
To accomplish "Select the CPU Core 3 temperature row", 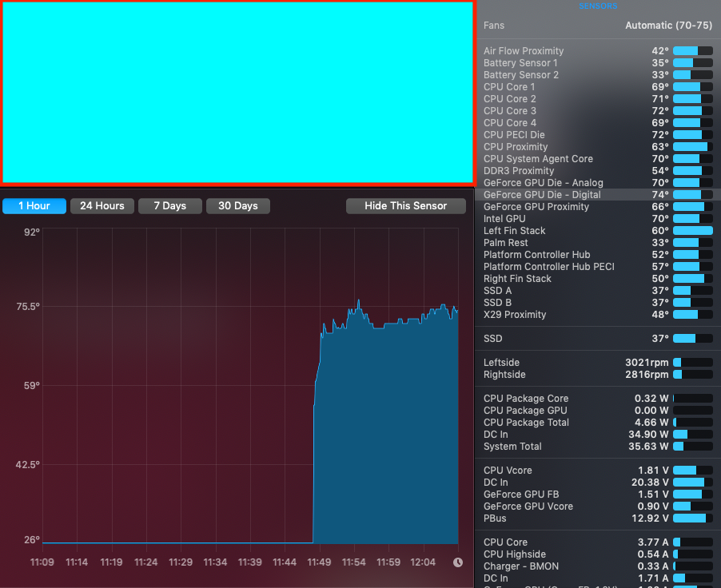I will pos(598,111).
